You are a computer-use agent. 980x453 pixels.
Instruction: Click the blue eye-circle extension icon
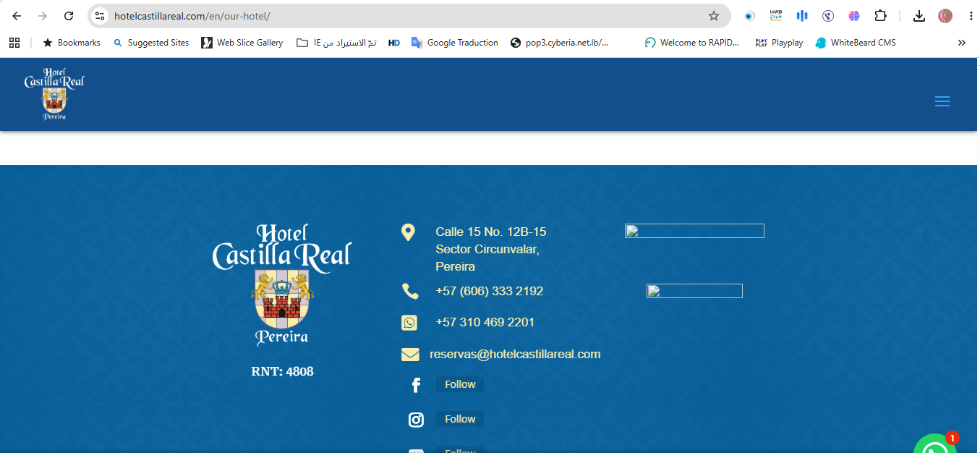pos(750,16)
